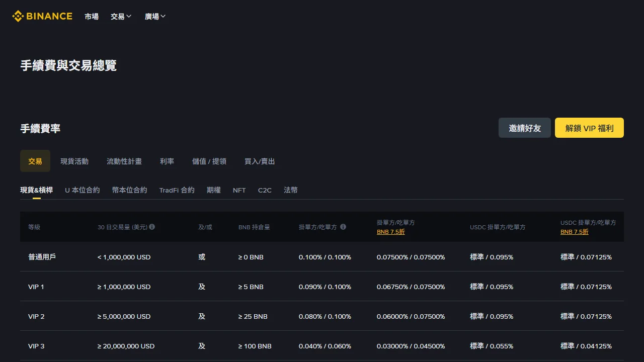Open the NFT sub-tab
Screen dimensions: 644x362
click(x=239, y=190)
